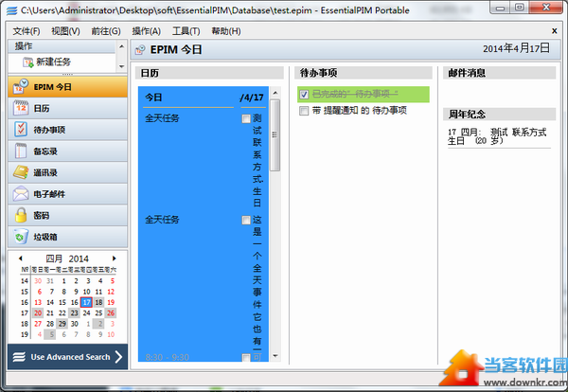Click the 周年纪念 section header
The width and height of the screenshot is (568, 392).
coord(499,115)
